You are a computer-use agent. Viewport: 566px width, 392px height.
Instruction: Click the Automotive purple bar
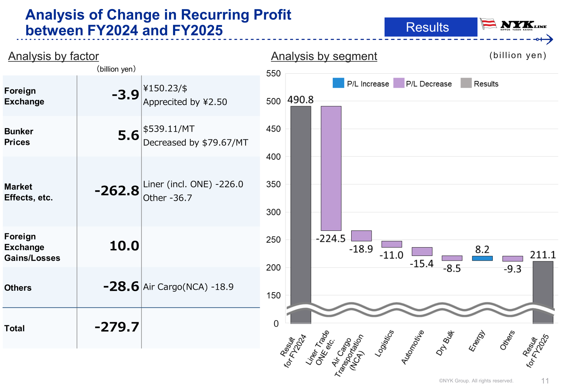(422, 252)
